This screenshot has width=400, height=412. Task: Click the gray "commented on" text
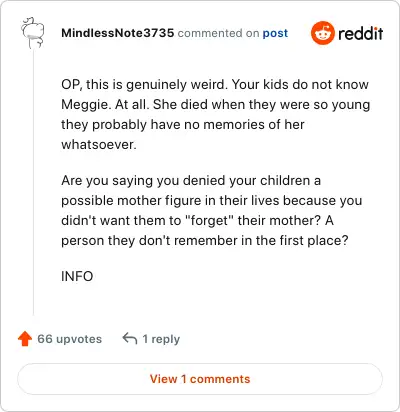point(218,33)
